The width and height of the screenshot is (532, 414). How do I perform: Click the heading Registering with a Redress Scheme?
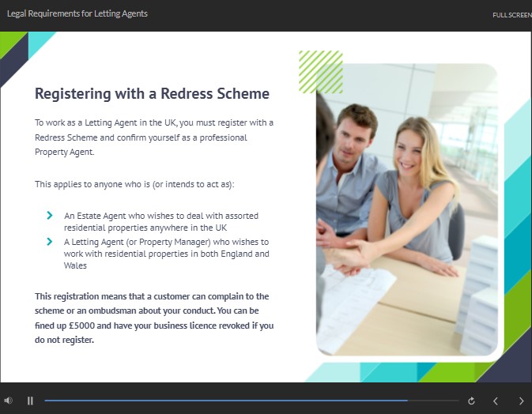[152, 93]
